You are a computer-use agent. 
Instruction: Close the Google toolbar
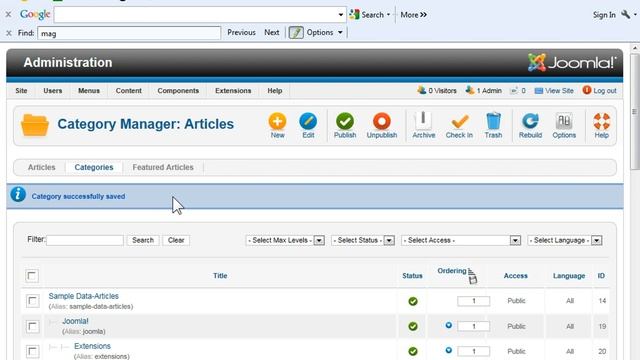point(8,14)
